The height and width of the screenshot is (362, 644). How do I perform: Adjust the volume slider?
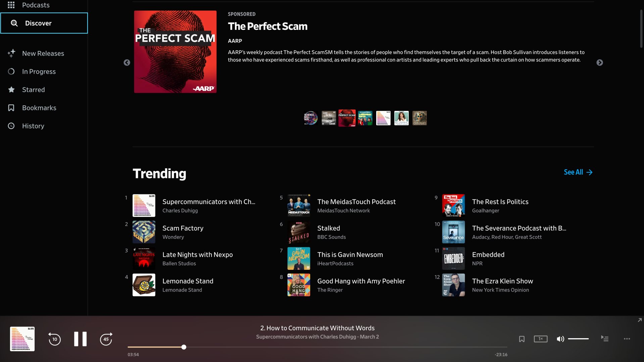point(578,339)
